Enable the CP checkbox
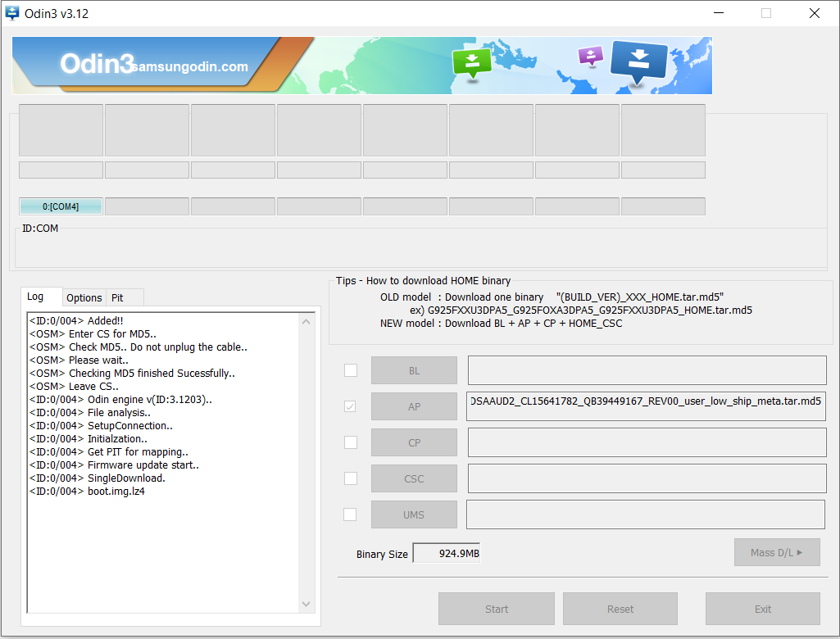 point(351,442)
